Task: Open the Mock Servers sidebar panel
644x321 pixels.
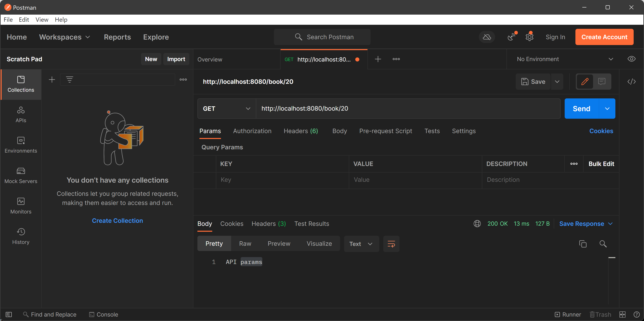Action: 21,176
